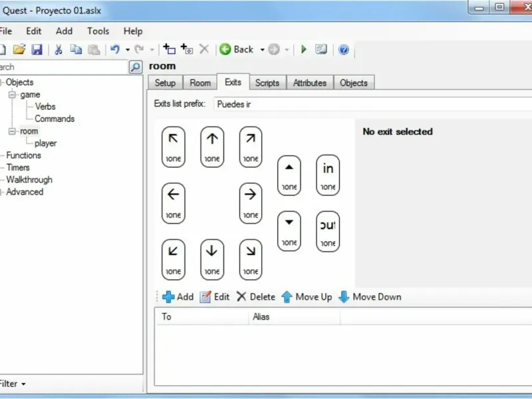532x399 pixels.
Task: Open the Add menu
Action: [x=64, y=31]
